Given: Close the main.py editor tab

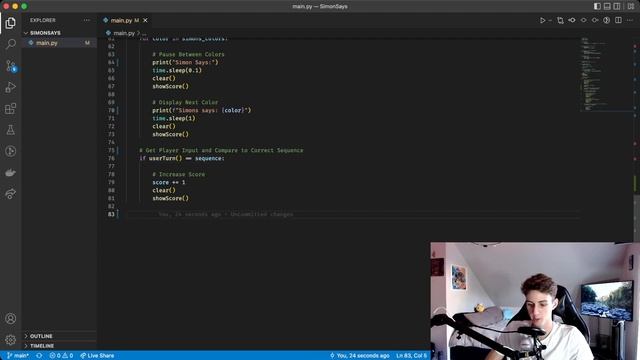Looking at the screenshot, I should pos(145,20).
